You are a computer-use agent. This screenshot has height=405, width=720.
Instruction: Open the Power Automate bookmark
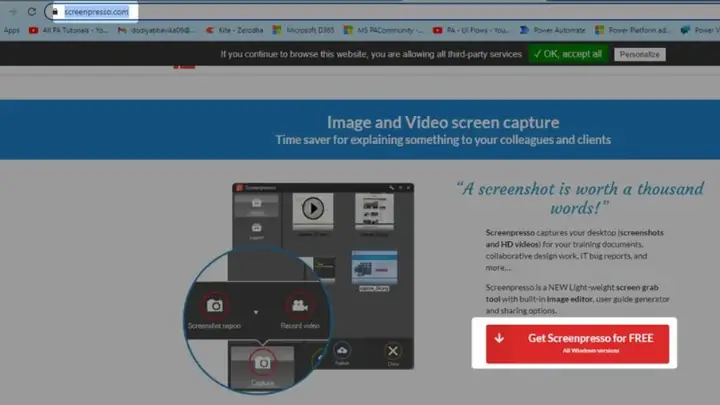pos(553,30)
